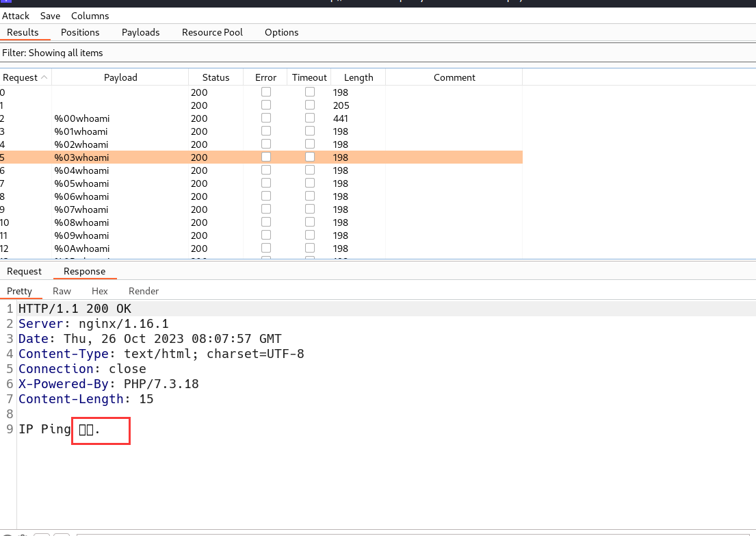This screenshot has height=536, width=756.
Task: Open the Request message tab
Action: click(24, 271)
